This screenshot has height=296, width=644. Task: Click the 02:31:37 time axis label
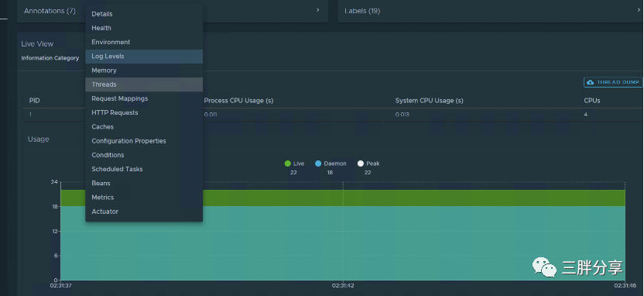pos(61,285)
